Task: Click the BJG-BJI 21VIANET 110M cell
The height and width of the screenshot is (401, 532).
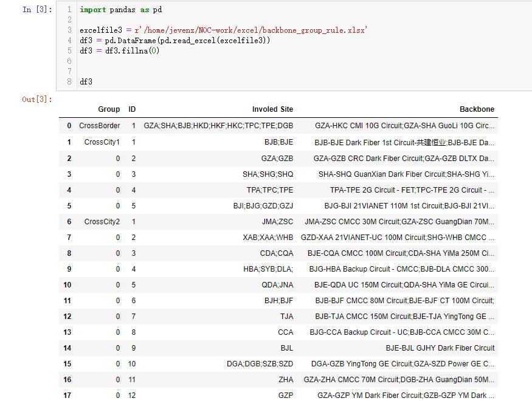Action: pyautogui.click(x=409, y=206)
